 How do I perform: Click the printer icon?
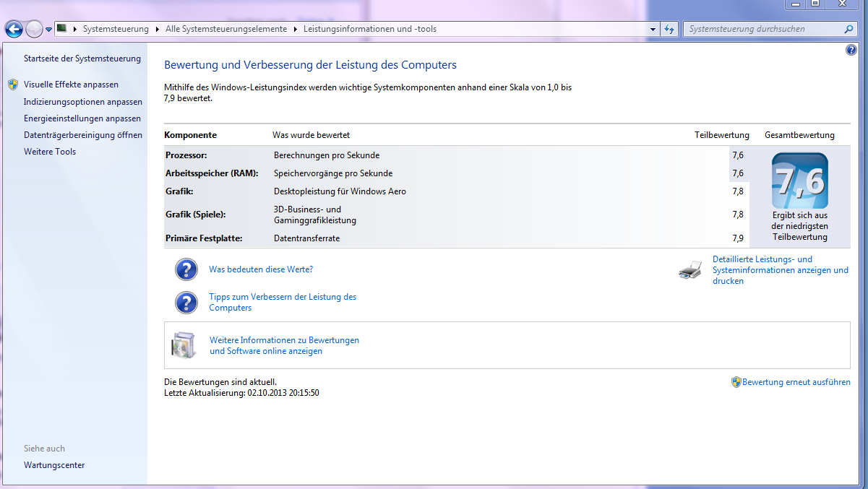[690, 270]
